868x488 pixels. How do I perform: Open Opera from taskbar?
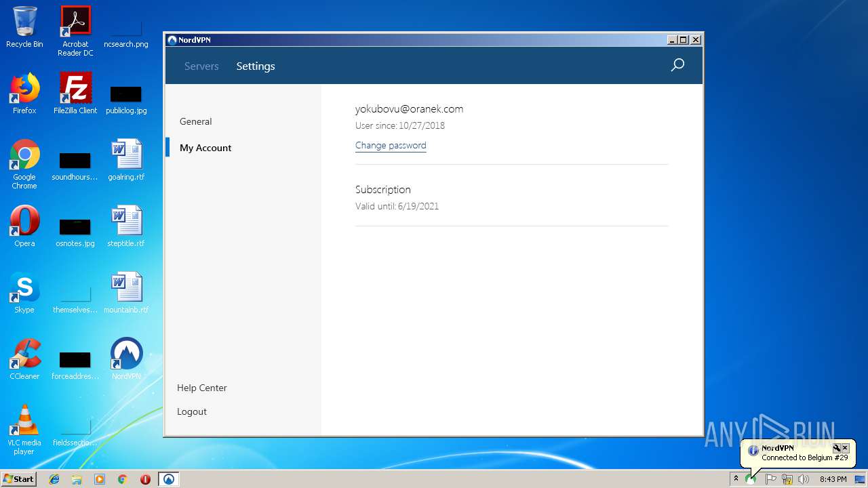click(x=145, y=479)
